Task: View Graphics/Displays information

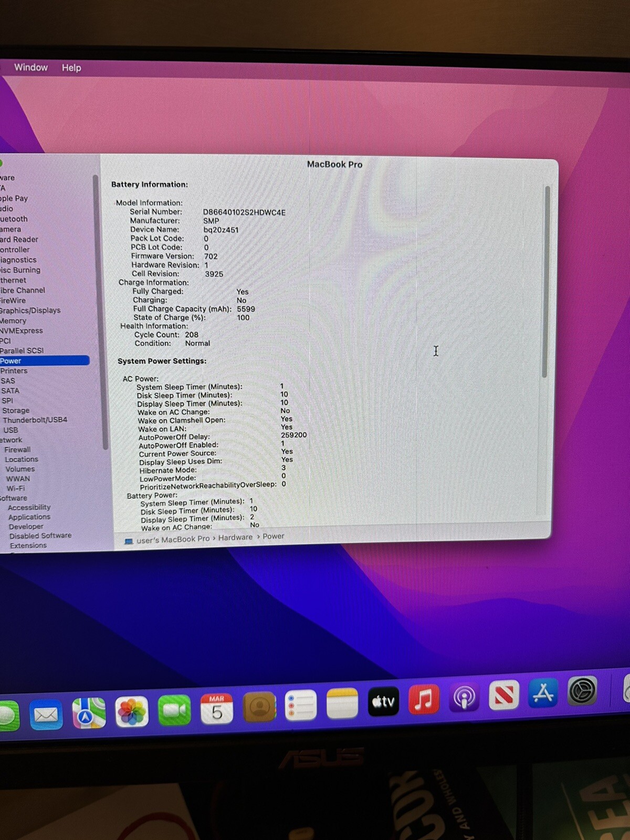Action: [30, 310]
